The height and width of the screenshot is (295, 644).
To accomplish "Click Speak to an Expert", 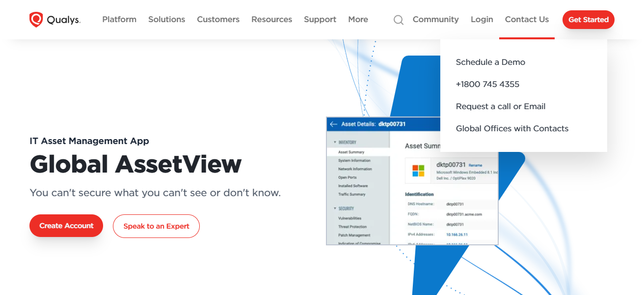I will 156,226.
